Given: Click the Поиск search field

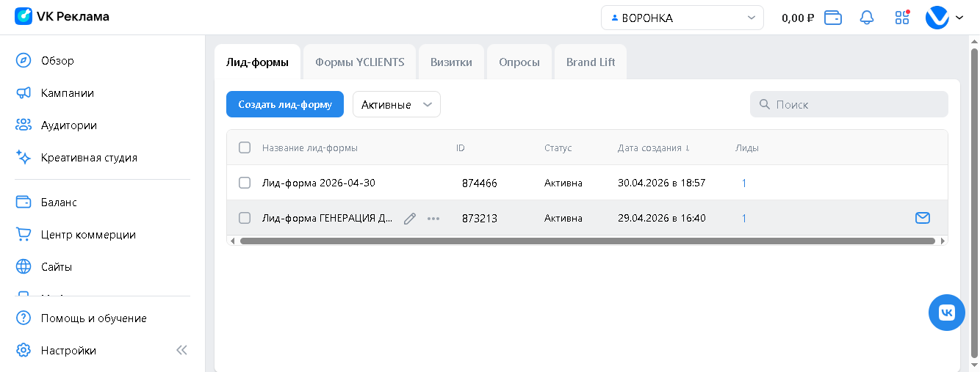Looking at the screenshot, I should point(849,104).
